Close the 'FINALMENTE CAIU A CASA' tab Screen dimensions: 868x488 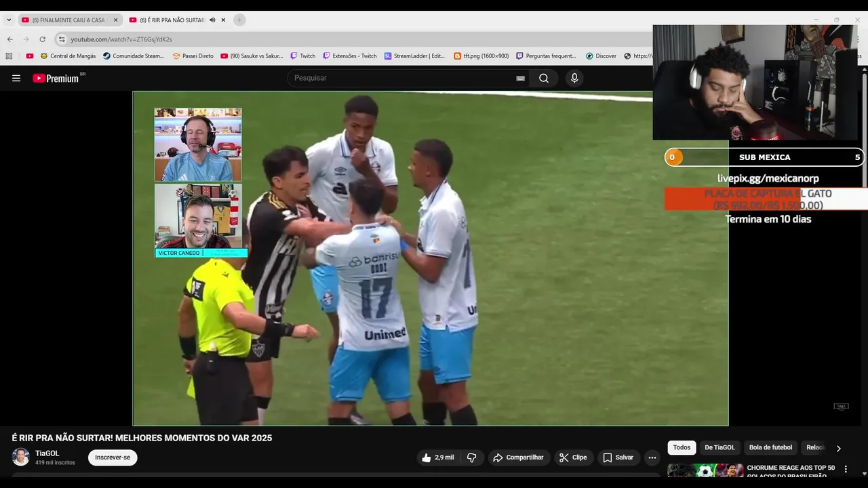click(115, 20)
